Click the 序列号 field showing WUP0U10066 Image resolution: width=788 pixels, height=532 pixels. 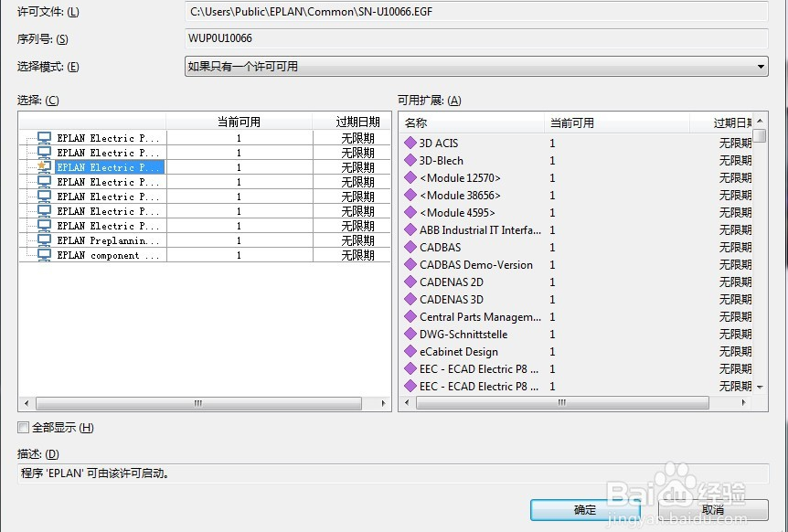point(476,38)
